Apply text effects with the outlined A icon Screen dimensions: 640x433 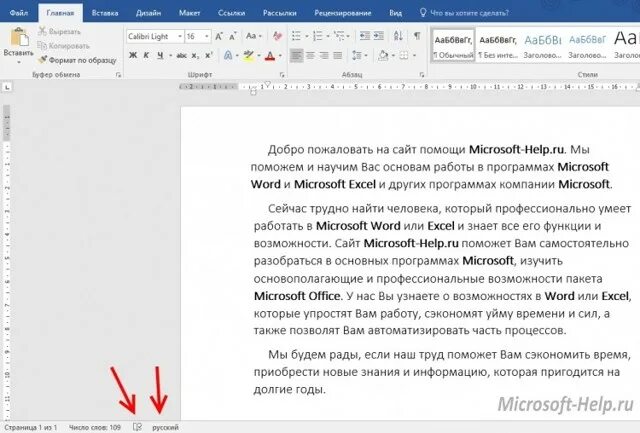click(x=228, y=55)
